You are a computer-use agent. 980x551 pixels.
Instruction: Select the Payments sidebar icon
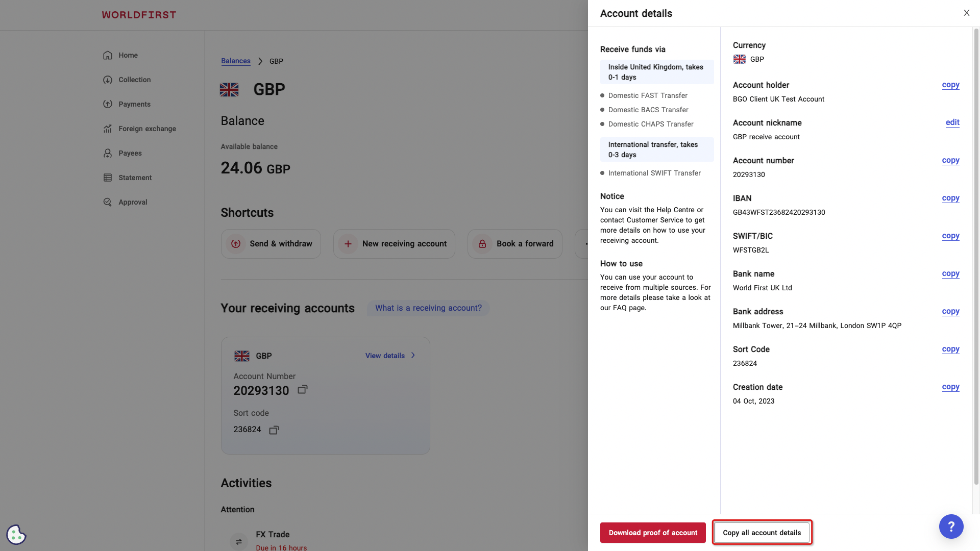pyautogui.click(x=107, y=104)
